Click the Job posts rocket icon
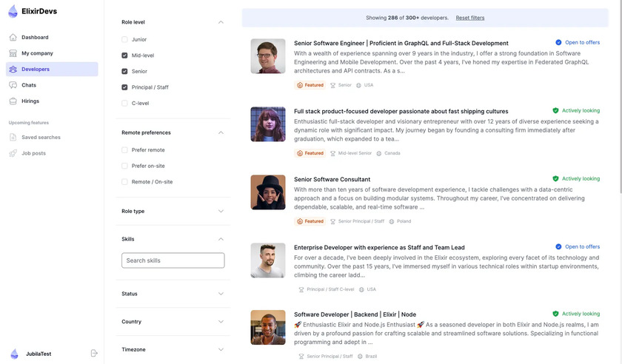Viewport: 622px width, 364px height. pyautogui.click(x=13, y=153)
